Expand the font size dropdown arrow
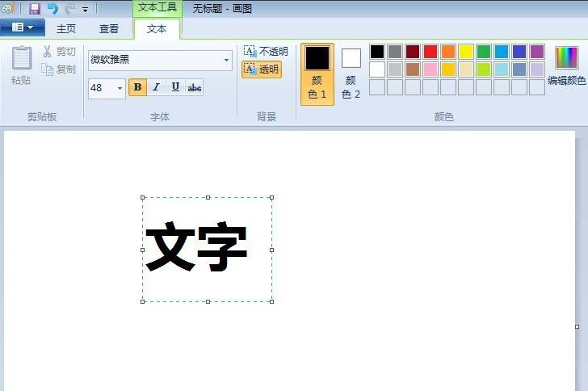The width and height of the screenshot is (588, 391). 120,89
